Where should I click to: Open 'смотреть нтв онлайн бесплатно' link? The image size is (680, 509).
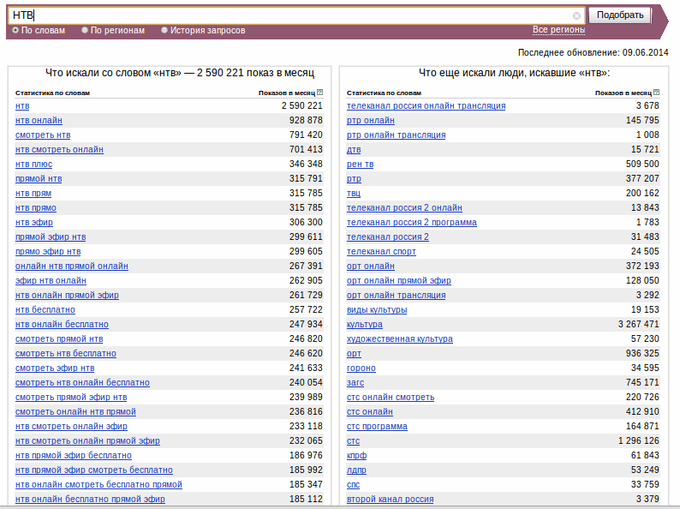click(x=82, y=383)
